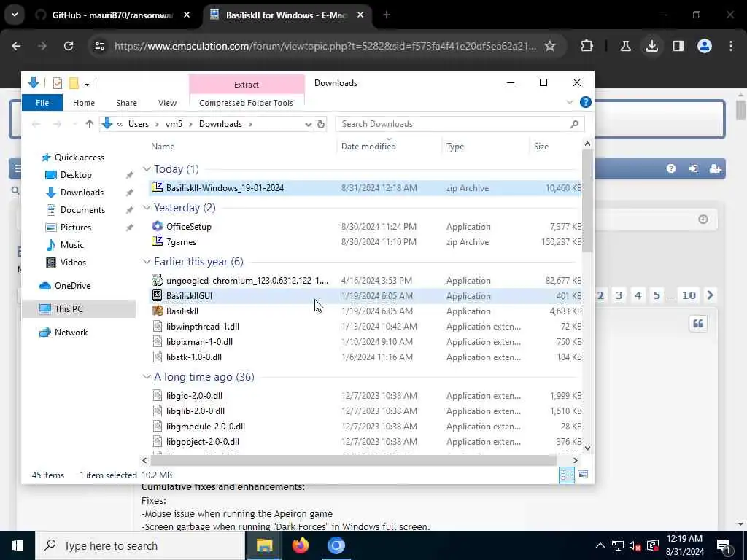Go up one folder level arrow
Screen dimensions: 747x560
[x=89, y=124]
